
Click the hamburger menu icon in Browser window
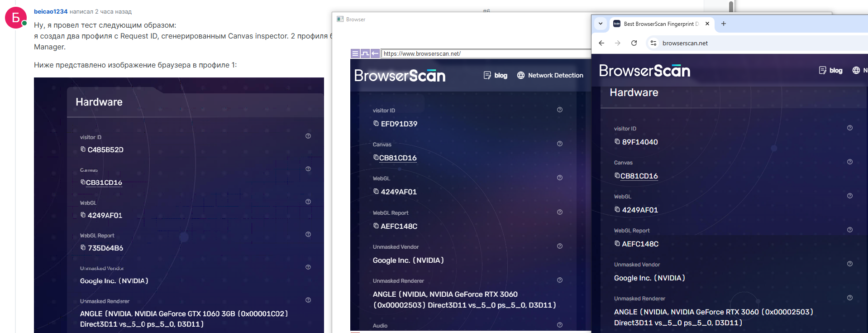pos(355,53)
